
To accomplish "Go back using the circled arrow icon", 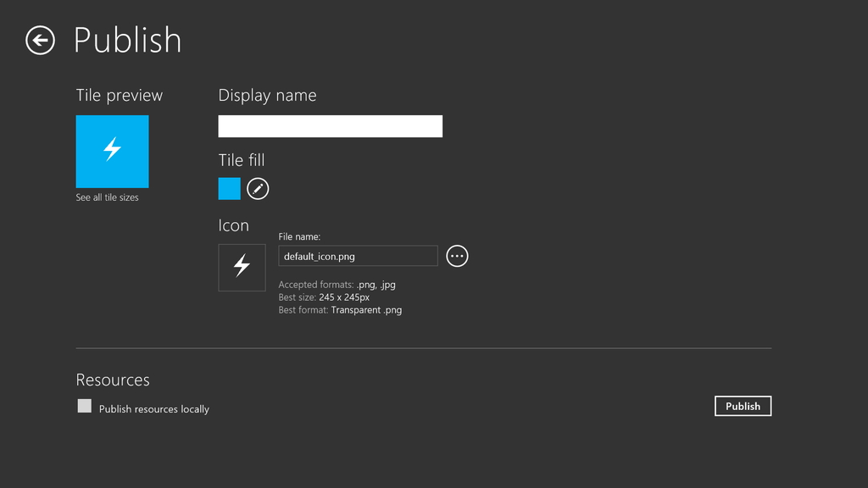I will tap(41, 41).
